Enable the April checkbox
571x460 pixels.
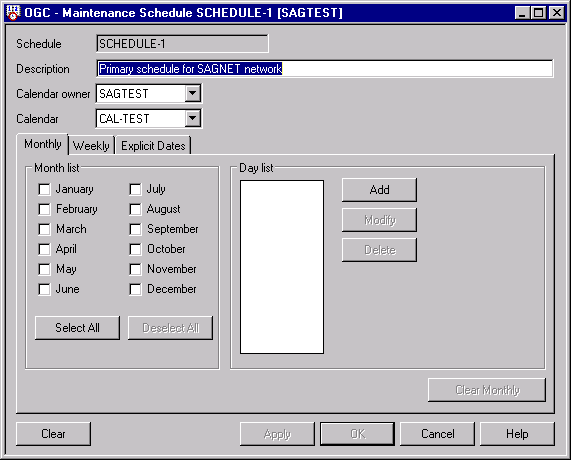(x=44, y=249)
